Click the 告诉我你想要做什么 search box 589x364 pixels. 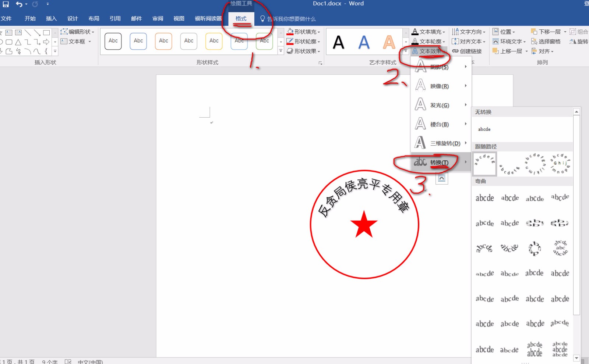click(x=288, y=19)
